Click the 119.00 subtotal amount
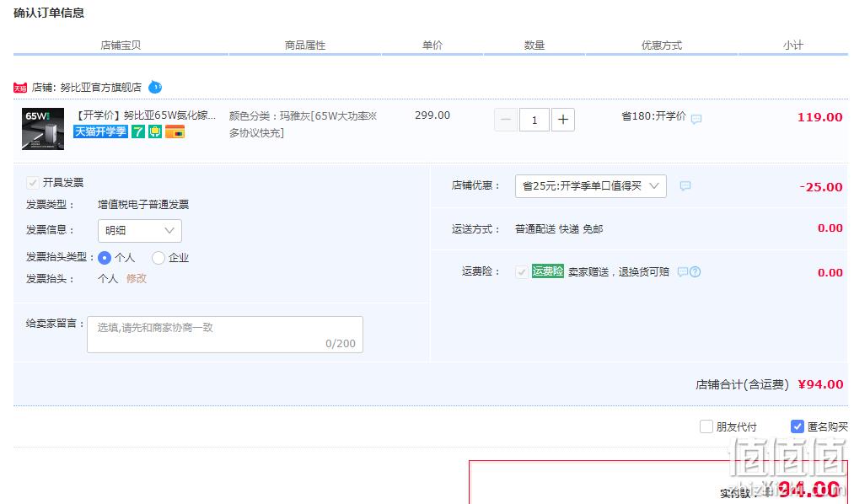This screenshot has height=504, width=854. [819, 117]
